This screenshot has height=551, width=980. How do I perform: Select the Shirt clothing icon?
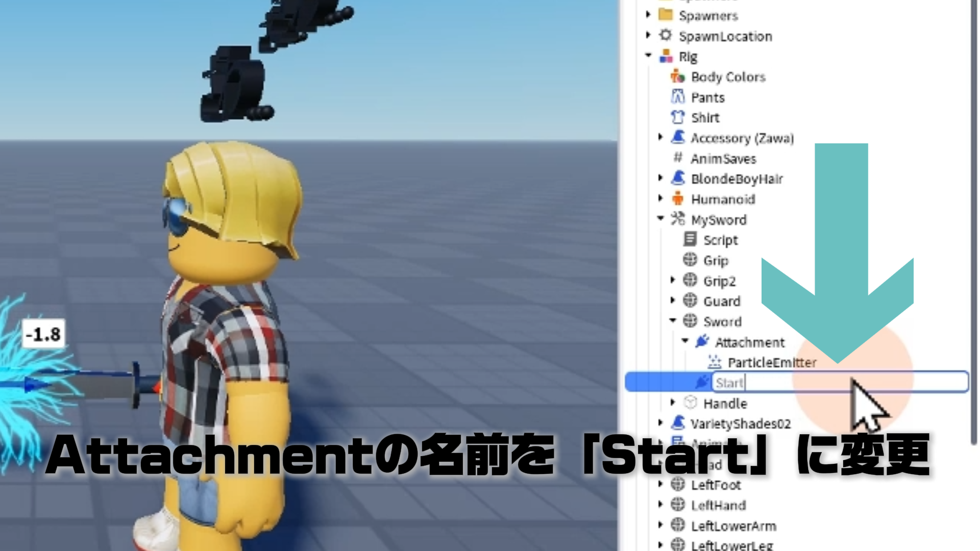[x=678, y=117]
